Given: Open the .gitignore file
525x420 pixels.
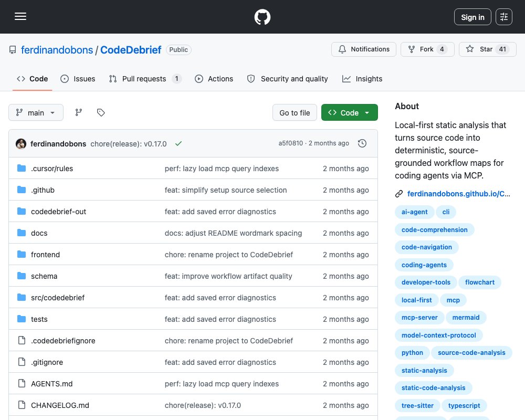Looking at the screenshot, I should (x=47, y=362).
